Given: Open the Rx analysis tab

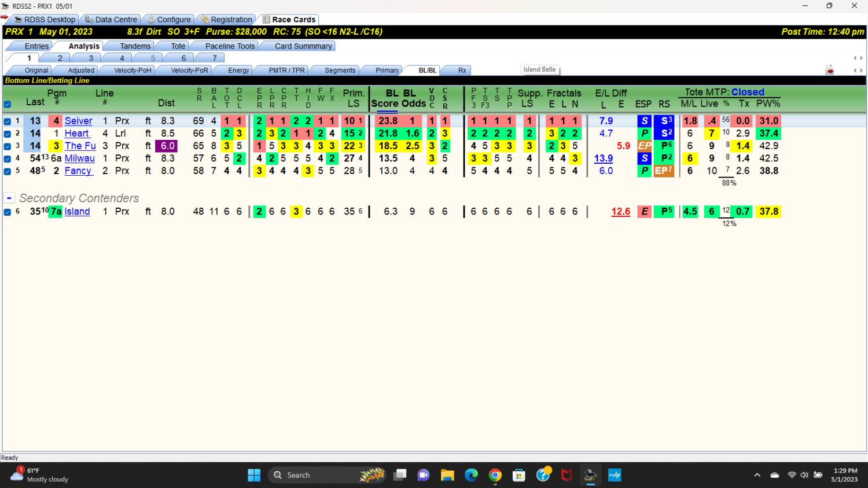Looking at the screenshot, I should click(x=462, y=71).
